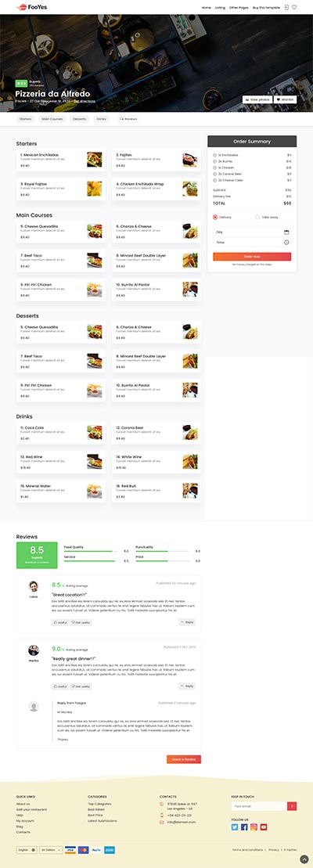Click the Wishlist button on hero
Image resolution: width=313 pixels, height=868 pixels.
[286, 99]
